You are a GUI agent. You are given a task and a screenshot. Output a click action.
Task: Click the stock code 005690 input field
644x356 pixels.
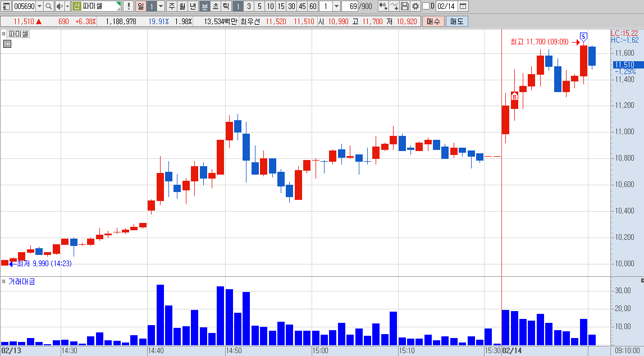24,6
